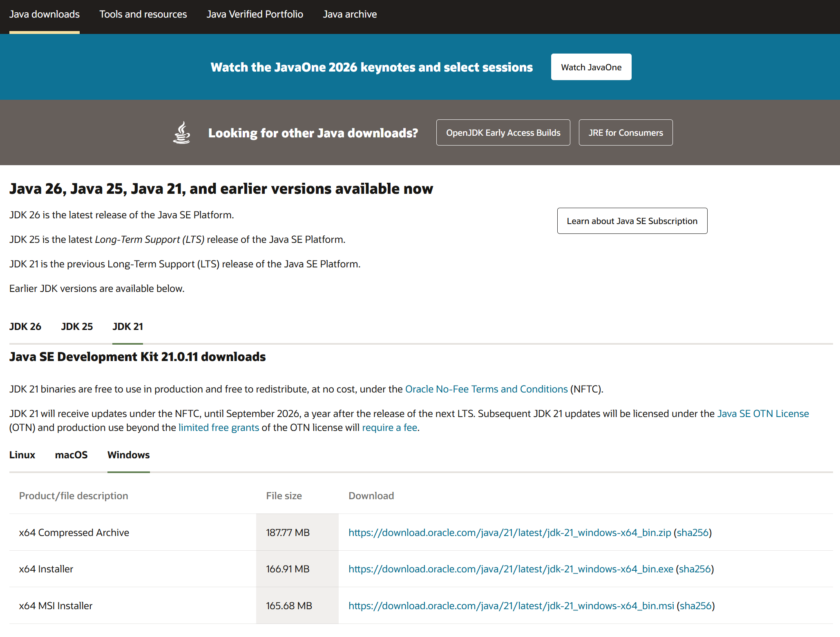Switch to the JDK 26 tab
This screenshot has height=637, width=840.
[25, 327]
